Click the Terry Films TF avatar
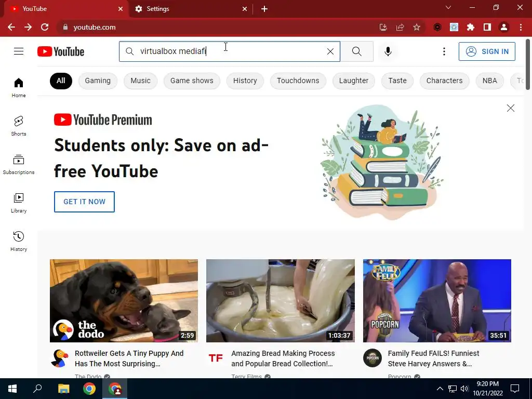The height and width of the screenshot is (399, 532). pos(216,358)
